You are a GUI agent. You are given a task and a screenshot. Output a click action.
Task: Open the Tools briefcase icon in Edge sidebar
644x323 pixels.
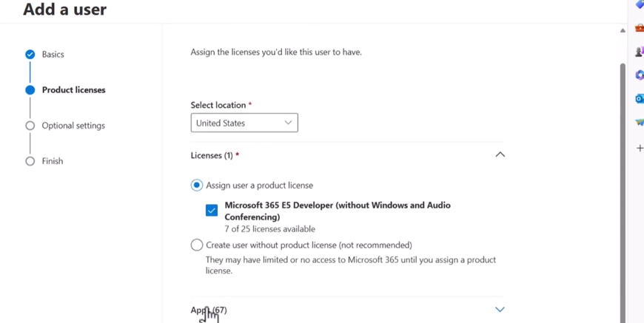[x=640, y=28]
